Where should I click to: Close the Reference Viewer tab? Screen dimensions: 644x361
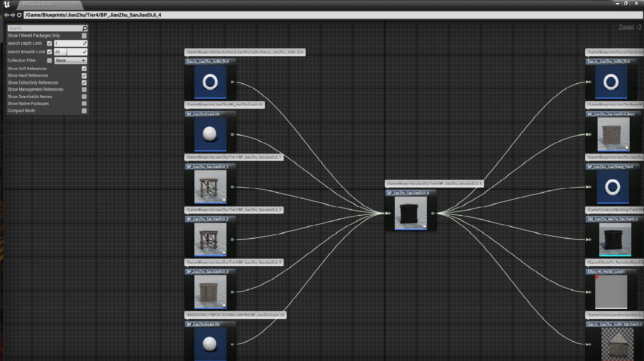[77, 5]
